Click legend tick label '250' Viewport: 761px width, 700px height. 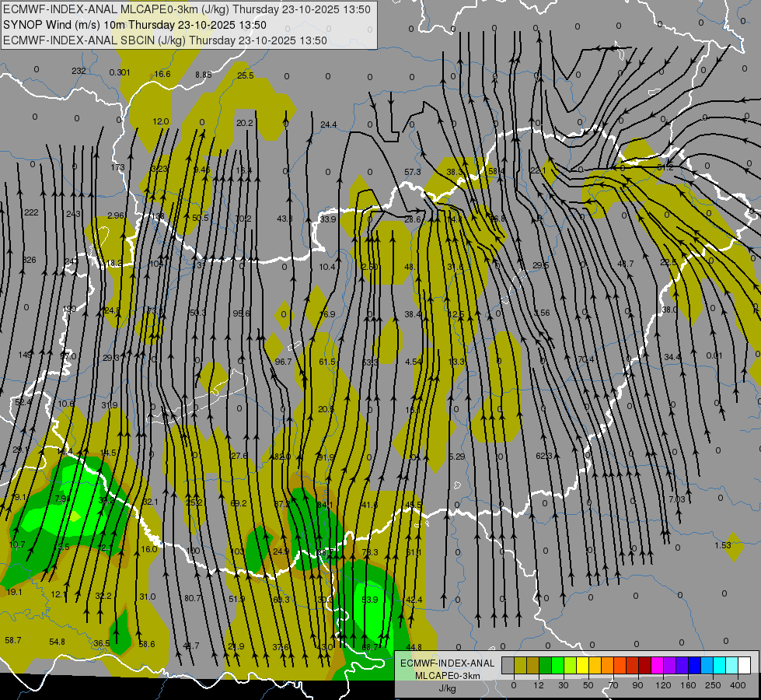pos(713,685)
